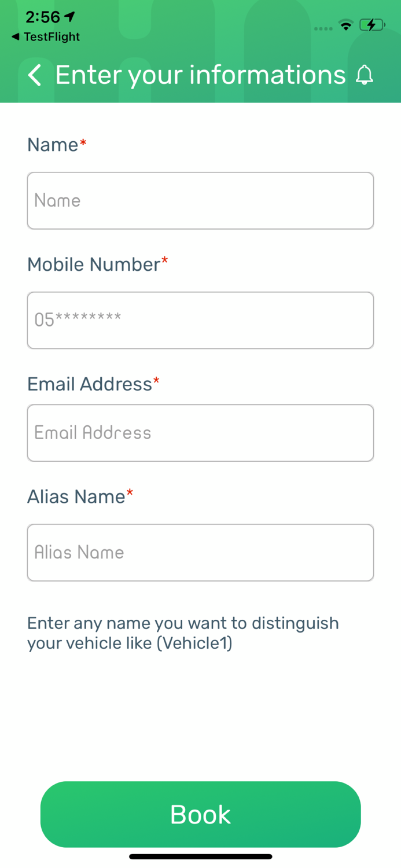Image resolution: width=401 pixels, height=868 pixels.
Task: Select the Email Address input field
Action: pyautogui.click(x=200, y=433)
